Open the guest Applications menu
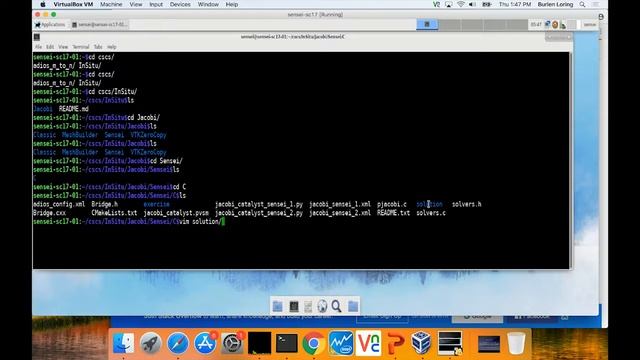 click(50, 24)
